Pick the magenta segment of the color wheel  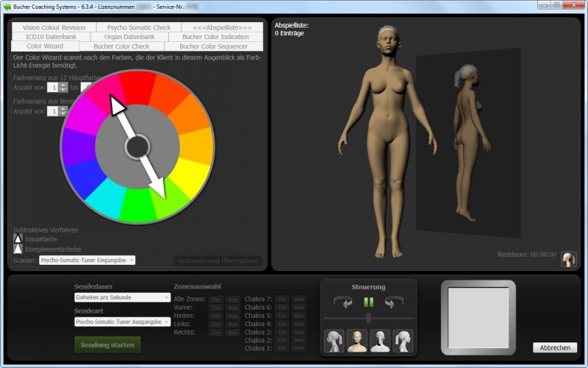click(x=85, y=116)
